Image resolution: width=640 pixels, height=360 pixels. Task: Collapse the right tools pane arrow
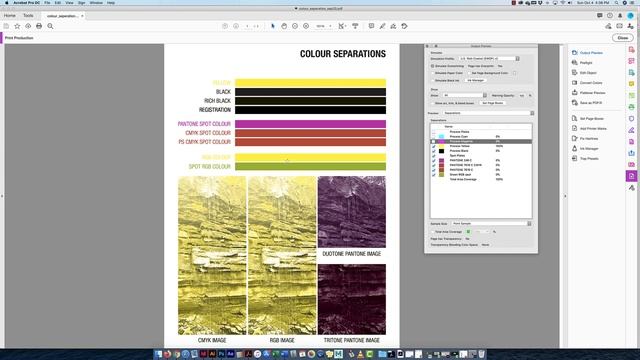pos(565,196)
